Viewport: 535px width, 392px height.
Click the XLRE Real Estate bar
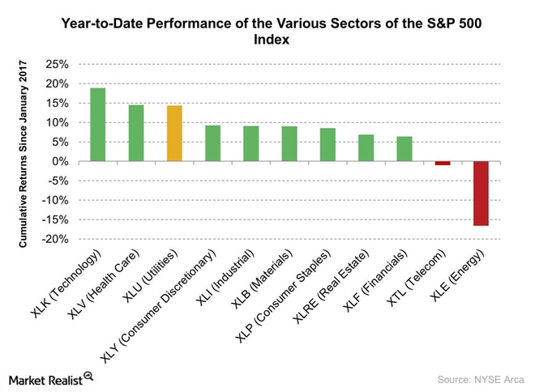[x=366, y=148]
